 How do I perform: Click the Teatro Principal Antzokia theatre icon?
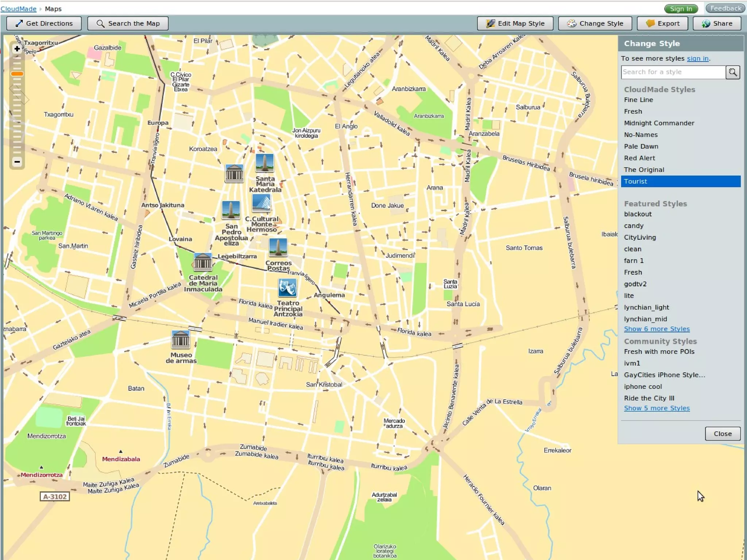(287, 287)
